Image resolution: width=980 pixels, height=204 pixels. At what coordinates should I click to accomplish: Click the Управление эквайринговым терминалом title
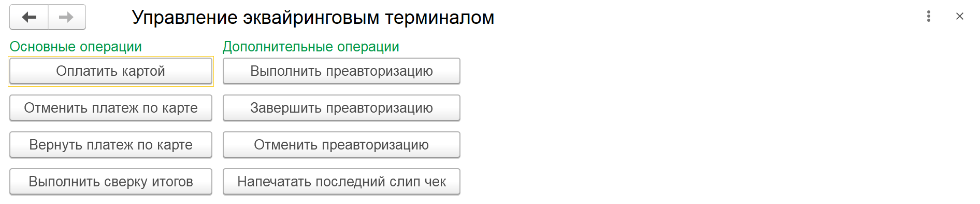coord(313,18)
